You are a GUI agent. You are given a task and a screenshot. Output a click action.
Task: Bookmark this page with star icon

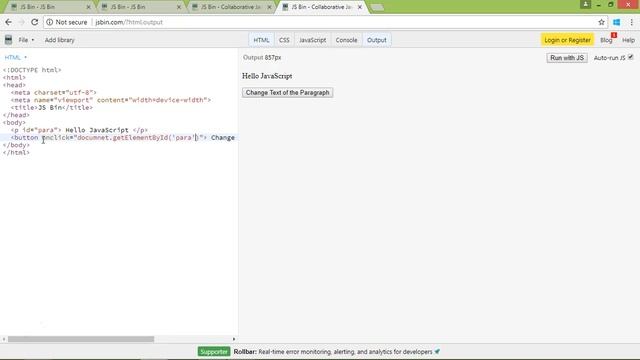point(601,22)
